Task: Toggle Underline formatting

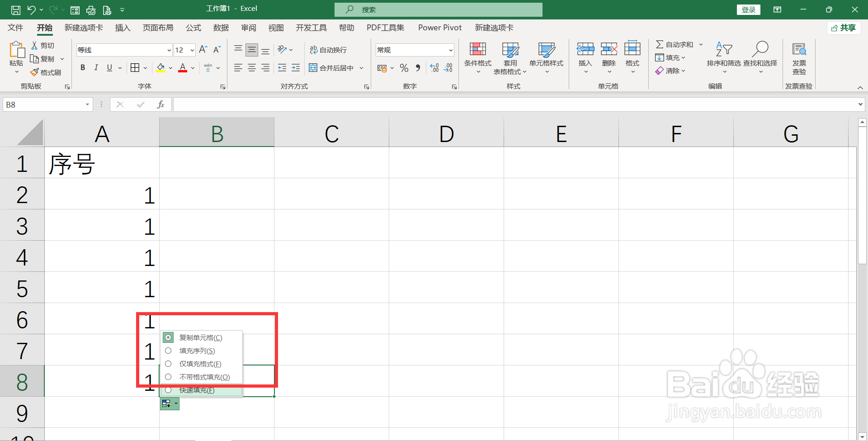Action: tap(109, 68)
